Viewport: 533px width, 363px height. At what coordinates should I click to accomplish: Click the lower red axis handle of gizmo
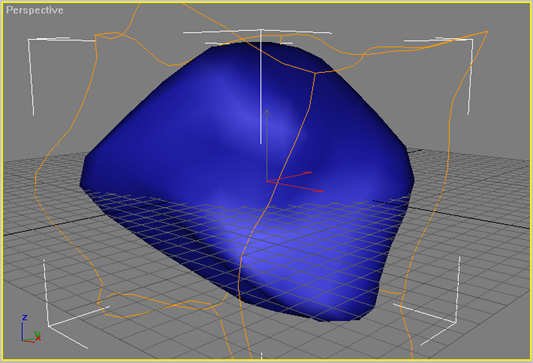pos(295,187)
